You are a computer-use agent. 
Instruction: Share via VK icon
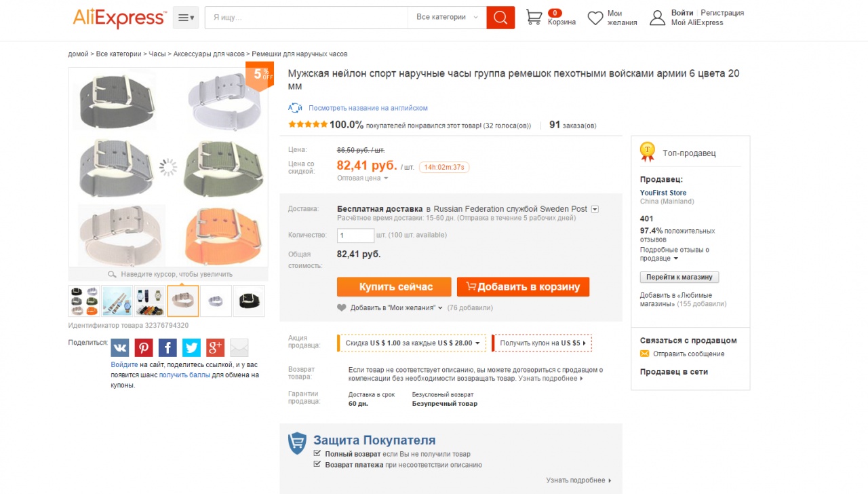[x=120, y=348]
